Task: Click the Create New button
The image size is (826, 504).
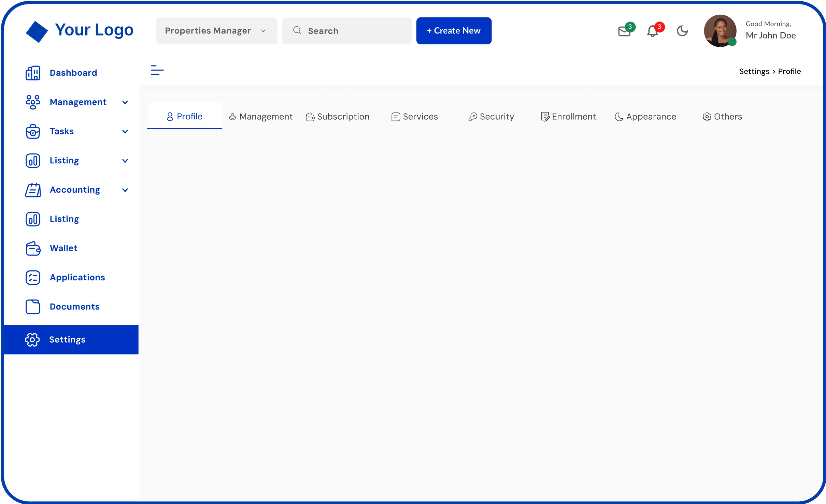Action: click(454, 31)
